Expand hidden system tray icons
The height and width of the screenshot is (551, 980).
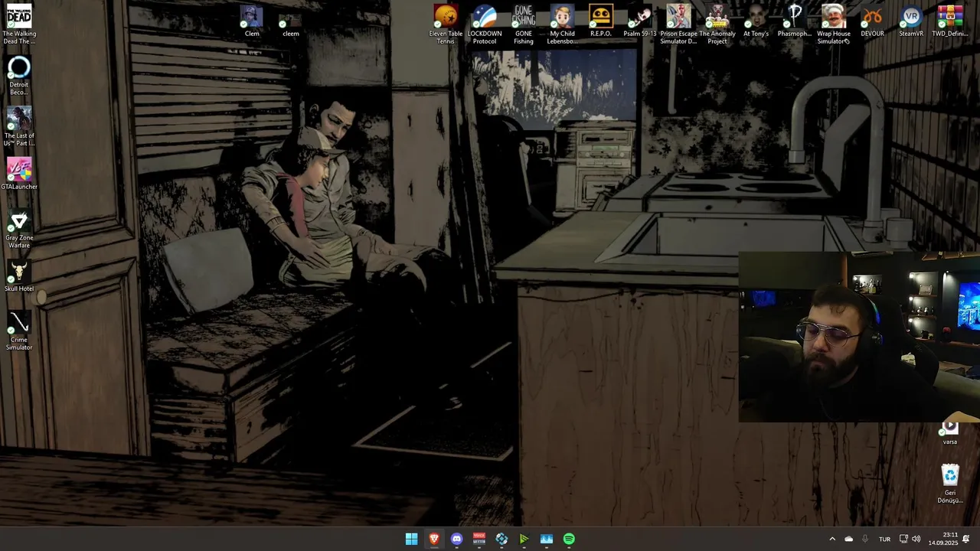(x=832, y=539)
